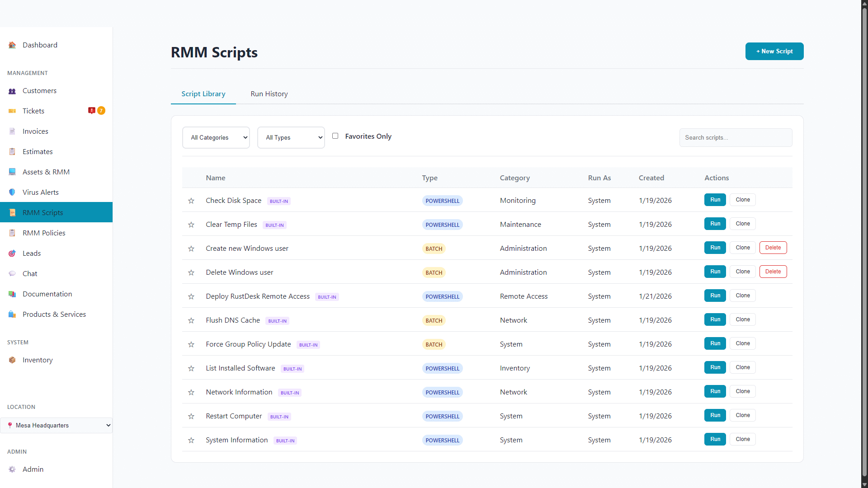Open the All Types dropdown
The width and height of the screenshot is (868, 488).
pos(291,137)
